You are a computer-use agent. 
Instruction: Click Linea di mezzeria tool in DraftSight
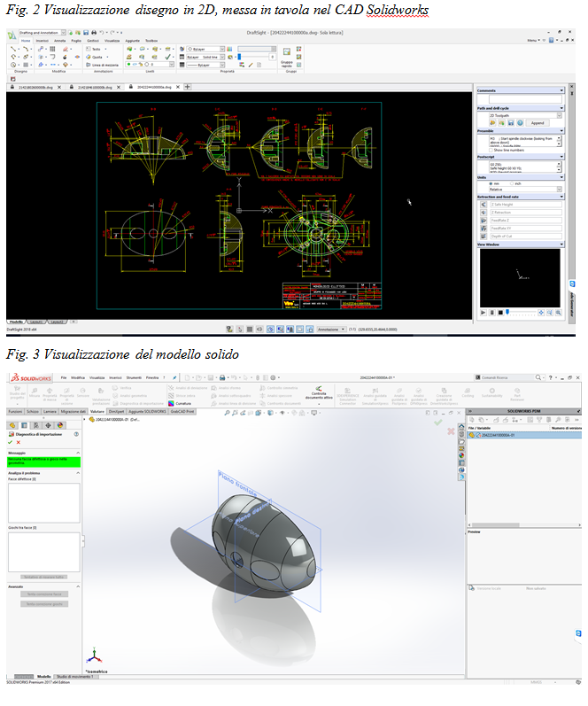(x=102, y=66)
